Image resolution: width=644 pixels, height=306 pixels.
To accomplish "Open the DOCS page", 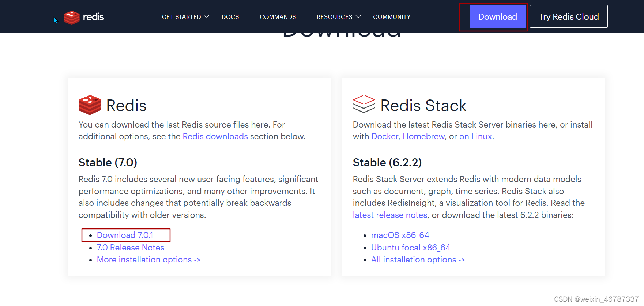I will (x=230, y=17).
